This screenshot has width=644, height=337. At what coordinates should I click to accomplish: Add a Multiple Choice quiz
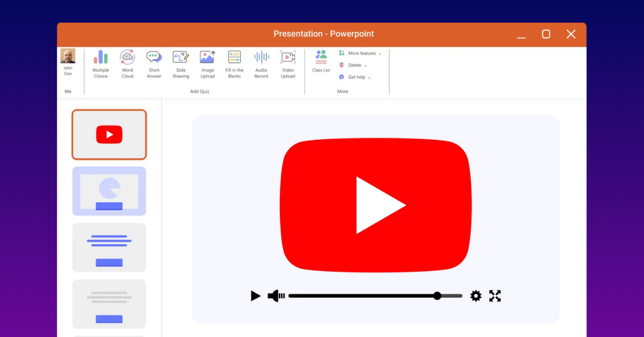coord(100,64)
